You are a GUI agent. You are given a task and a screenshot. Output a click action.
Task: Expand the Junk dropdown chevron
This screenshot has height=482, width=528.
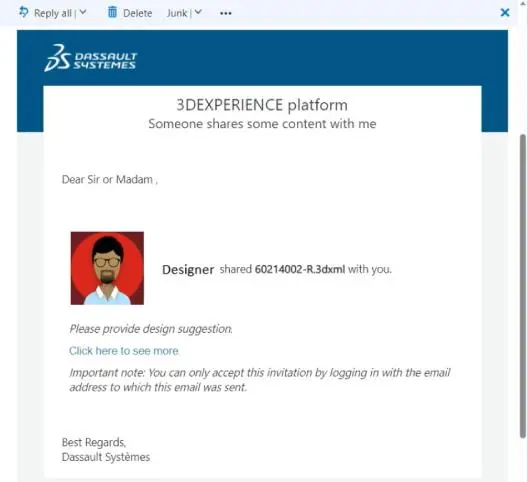point(198,12)
